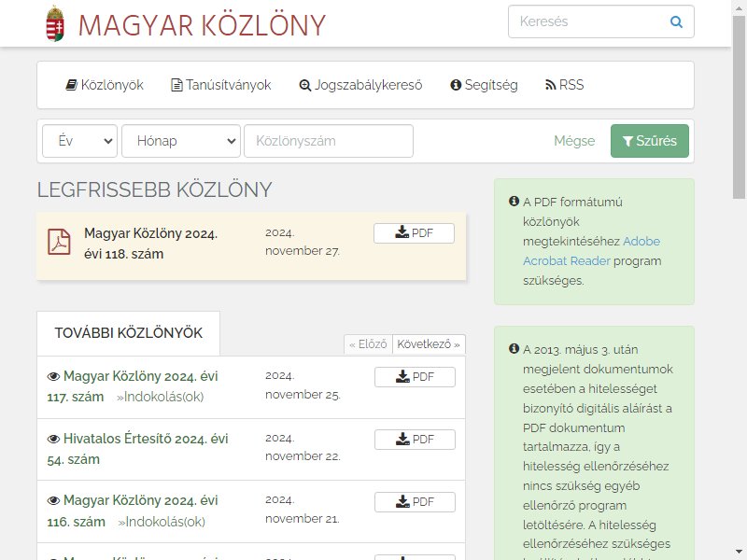Viewport: 747px width, 560px height.
Task: Select the Segítség help menu item
Action: pyautogui.click(x=484, y=85)
